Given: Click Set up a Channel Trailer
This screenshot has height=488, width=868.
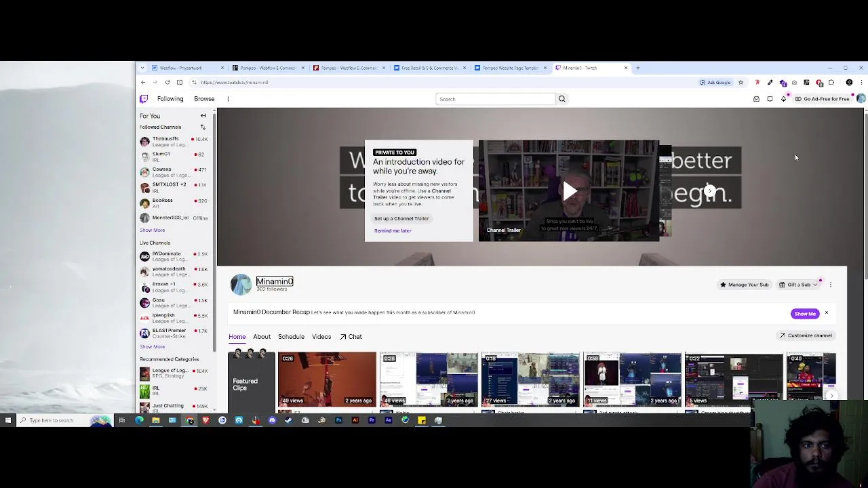Looking at the screenshot, I should click(x=401, y=218).
